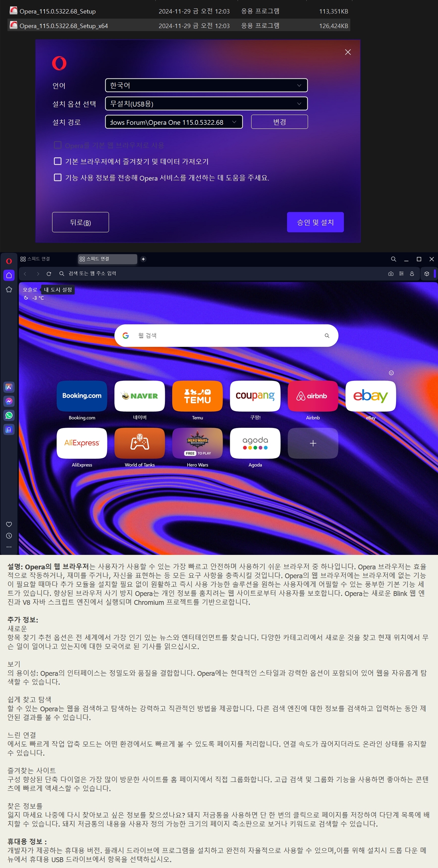Open the AliExpress speed dial tile

(82, 443)
